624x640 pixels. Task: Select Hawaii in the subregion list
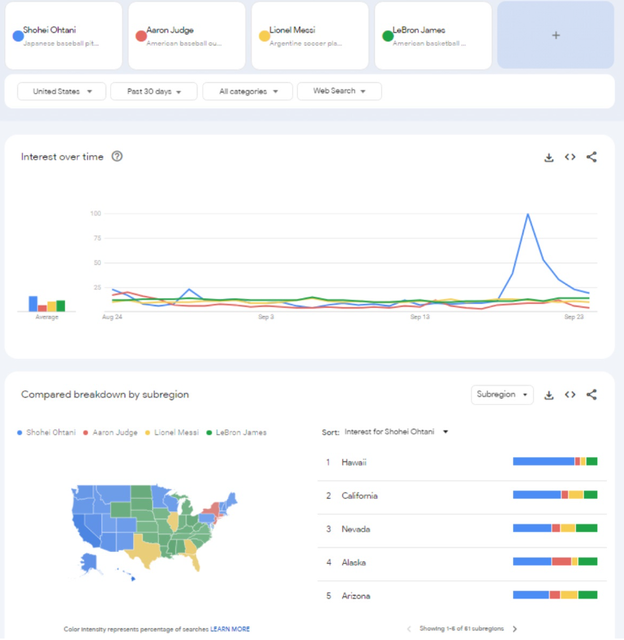[354, 462]
